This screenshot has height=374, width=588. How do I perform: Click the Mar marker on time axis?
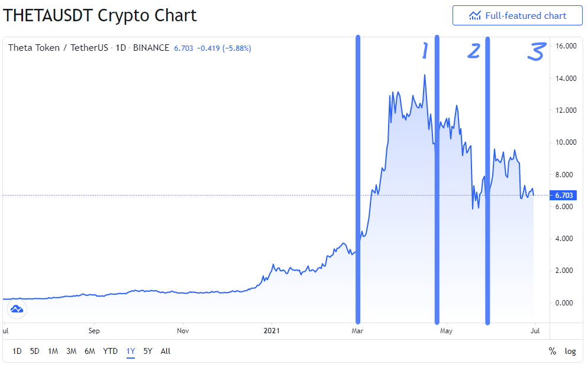(x=357, y=331)
